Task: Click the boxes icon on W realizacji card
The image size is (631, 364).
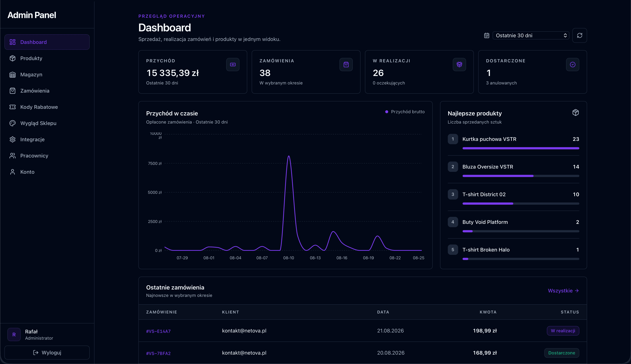Action: tap(459, 65)
